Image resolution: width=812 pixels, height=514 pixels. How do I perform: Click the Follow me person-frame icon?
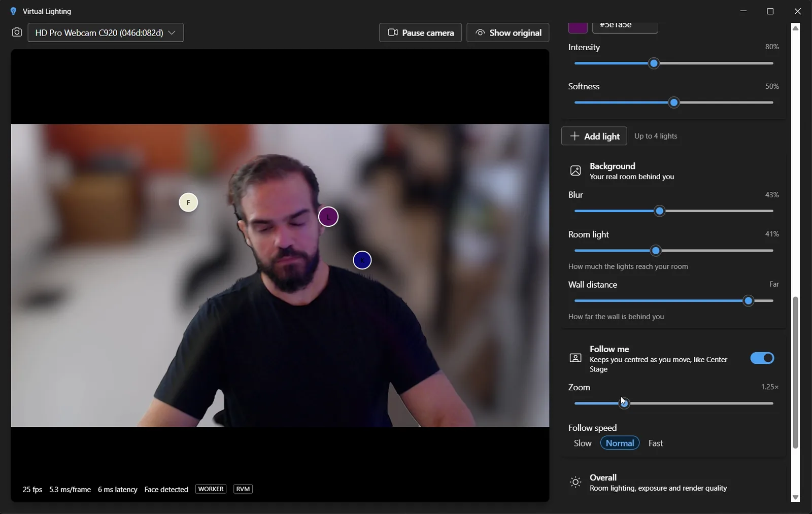(576, 358)
